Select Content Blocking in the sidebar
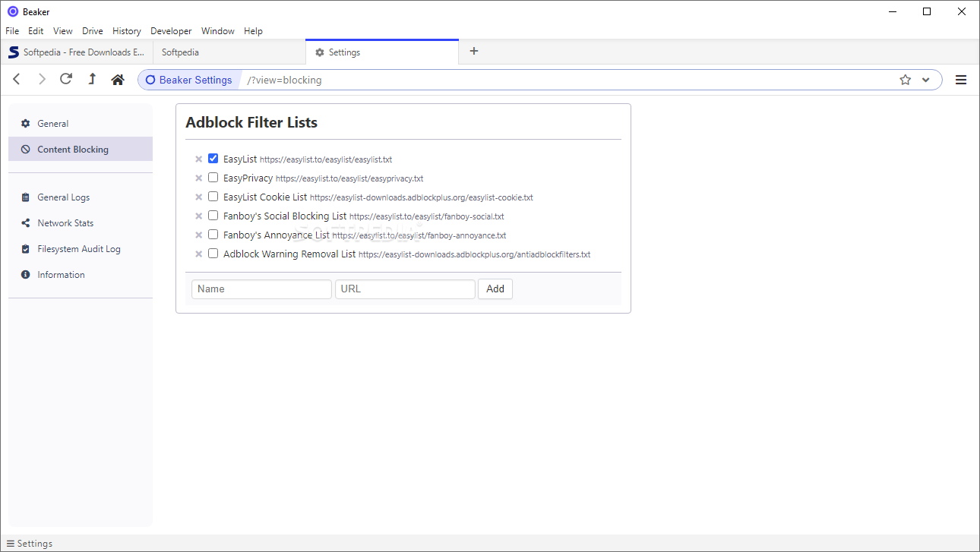 [x=81, y=150]
